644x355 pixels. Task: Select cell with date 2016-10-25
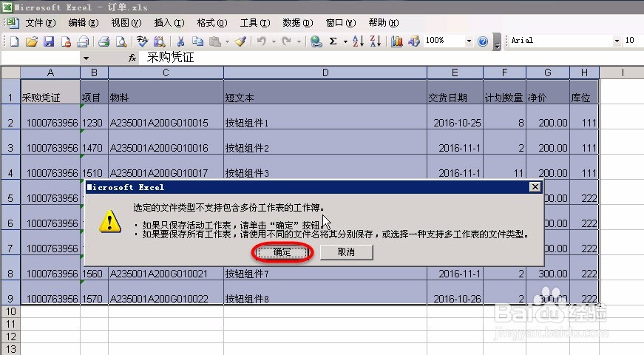tap(455, 117)
